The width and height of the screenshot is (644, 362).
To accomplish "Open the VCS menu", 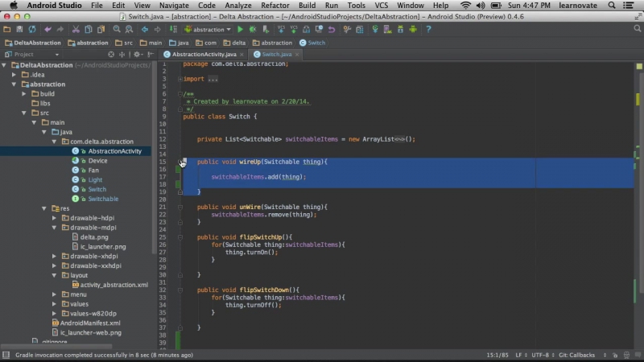I will coord(381,6).
